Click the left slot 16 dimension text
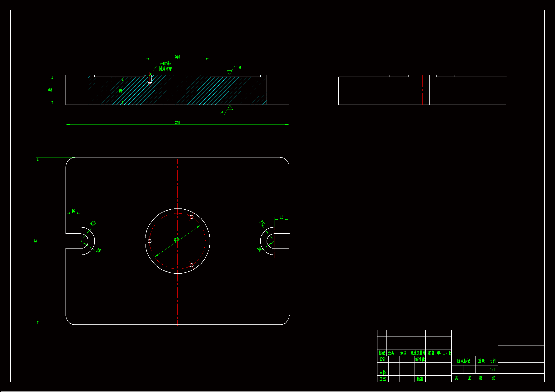Viewport: 555px width, 392px height. (73, 211)
